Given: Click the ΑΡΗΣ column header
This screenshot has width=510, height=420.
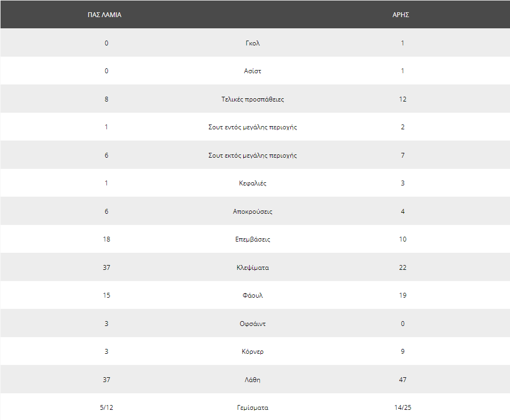Looking at the screenshot, I should [401, 15].
